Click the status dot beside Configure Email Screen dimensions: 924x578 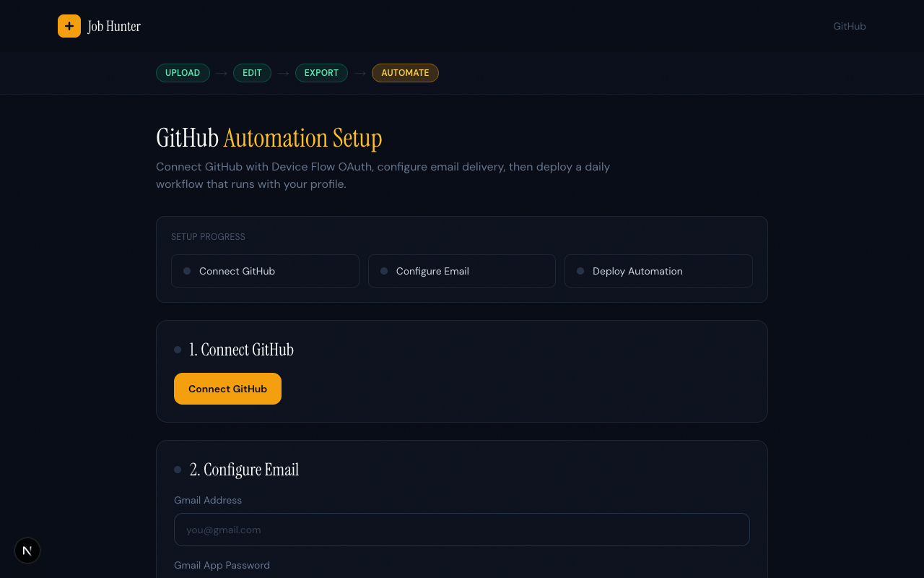tap(383, 270)
